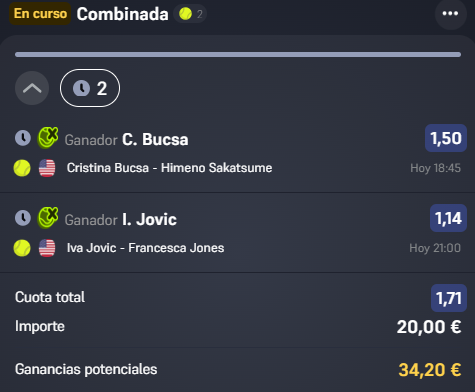Click the green tennis racket icon for Jovic
Image resolution: width=475 pixels, height=392 pixels.
[x=48, y=217]
